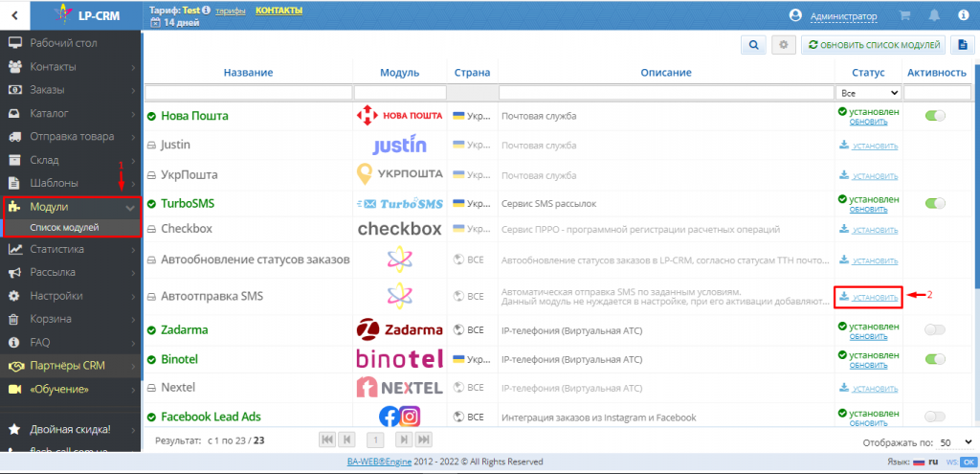Open Двойная скидка! in sidebar
The height and width of the screenshot is (474, 980).
(x=71, y=430)
